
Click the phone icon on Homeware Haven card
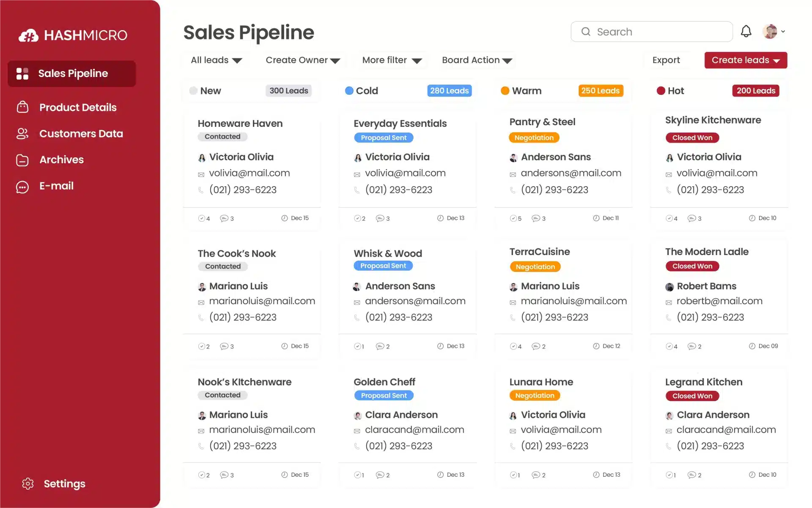tap(201, 190)
